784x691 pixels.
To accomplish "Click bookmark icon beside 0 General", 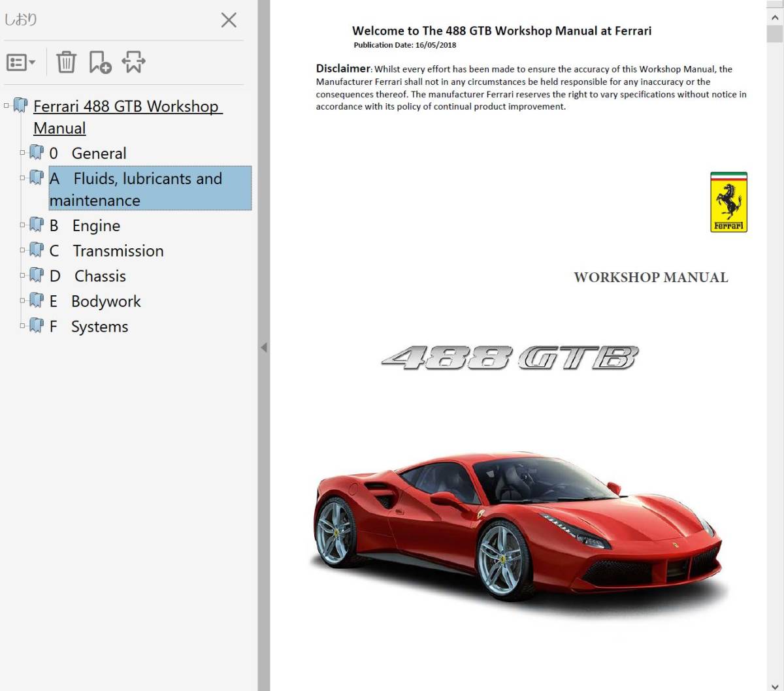I will pyautogui.click(x=37, y=153).
